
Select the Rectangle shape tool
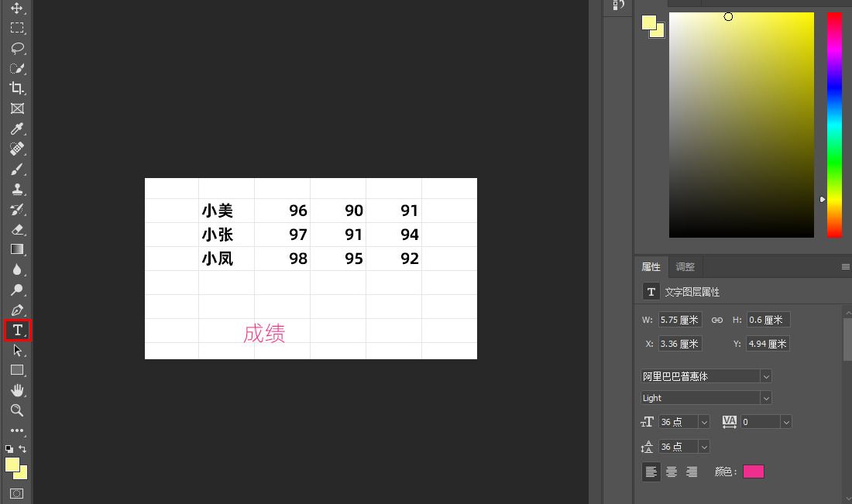click(x=17, y=370)
